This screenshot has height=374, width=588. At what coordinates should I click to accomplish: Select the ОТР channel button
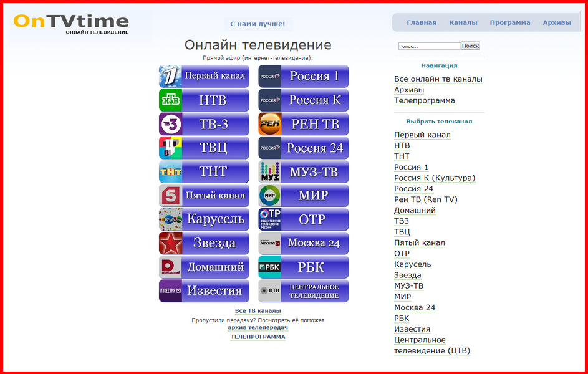pyautogui.click(x=304, y=219)
